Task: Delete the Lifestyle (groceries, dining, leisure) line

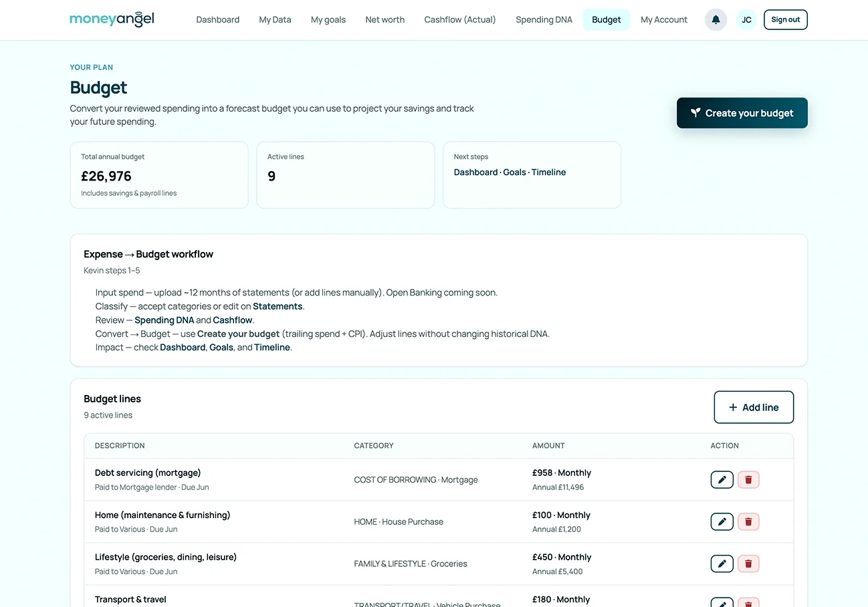Action: point(748,564)
